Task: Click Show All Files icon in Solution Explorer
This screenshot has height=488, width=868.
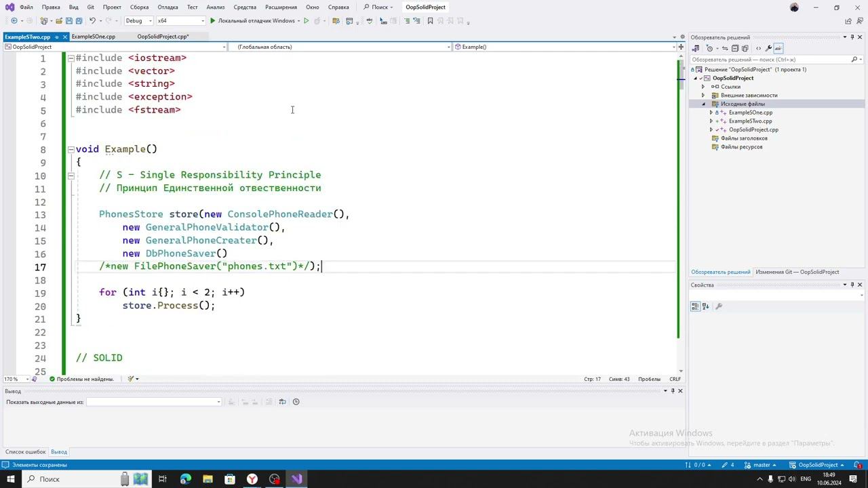Action: tap(745, 48)
